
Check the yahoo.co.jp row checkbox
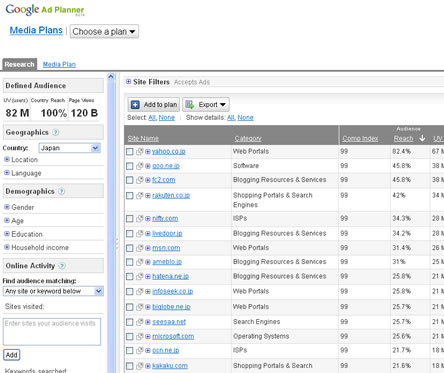(x=130, y=152)
